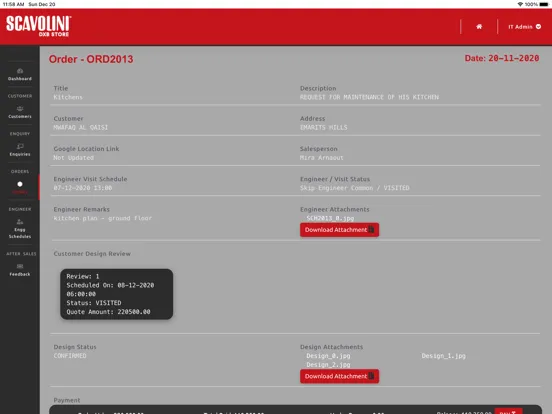The width and height of the screenshot is (552, 414).
Task: Click the customer name MWAFAQ AL QAISI
Action: [x=81, y=127]
